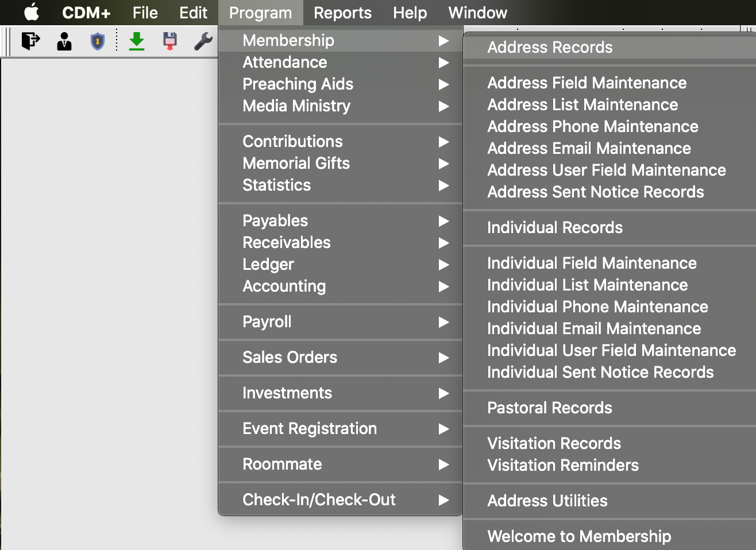Viewport: 756px width, 550px height.
Task: Select Individual Records menu entry
Action: tap(554, 228)
